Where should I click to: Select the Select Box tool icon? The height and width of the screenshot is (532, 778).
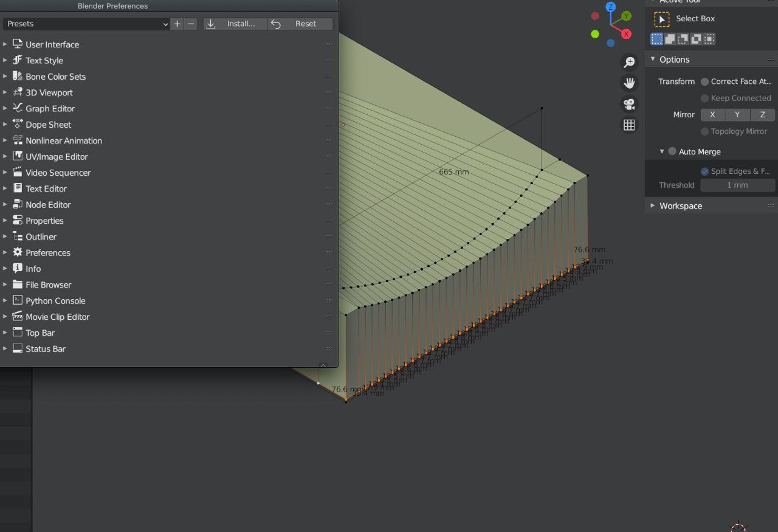662,19
